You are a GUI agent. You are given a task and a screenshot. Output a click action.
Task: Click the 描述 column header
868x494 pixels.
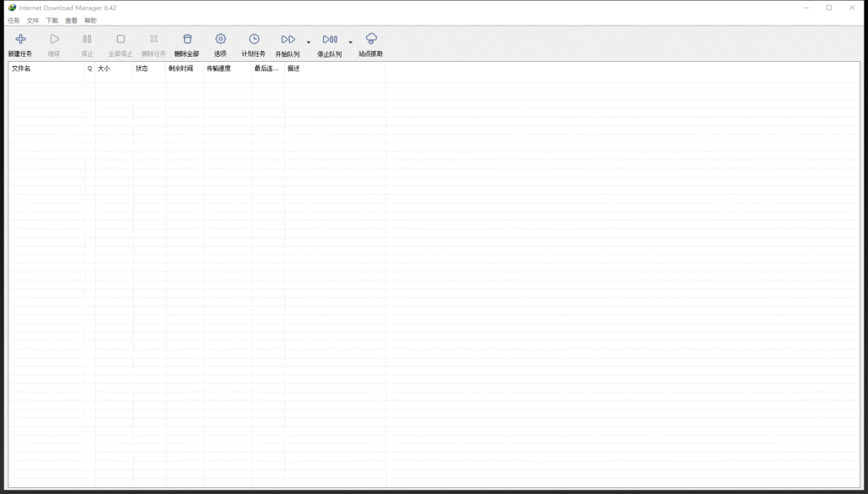click(334, 69)
